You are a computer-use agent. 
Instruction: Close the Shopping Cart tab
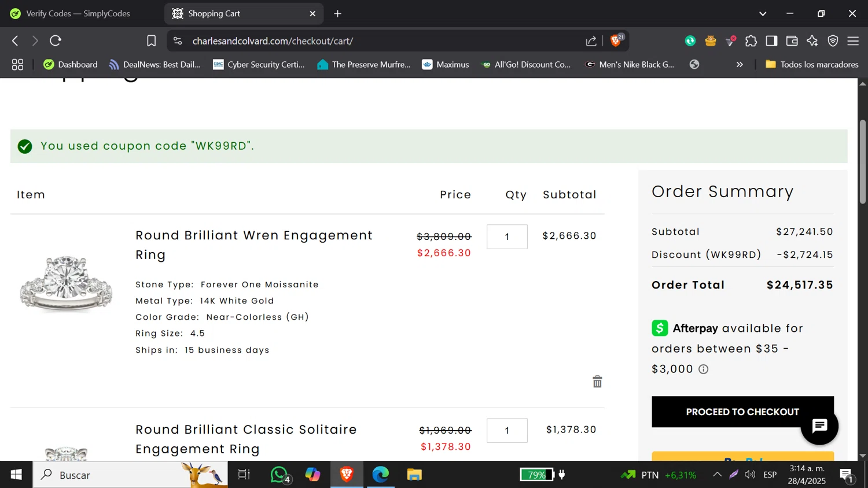point(312,13)
